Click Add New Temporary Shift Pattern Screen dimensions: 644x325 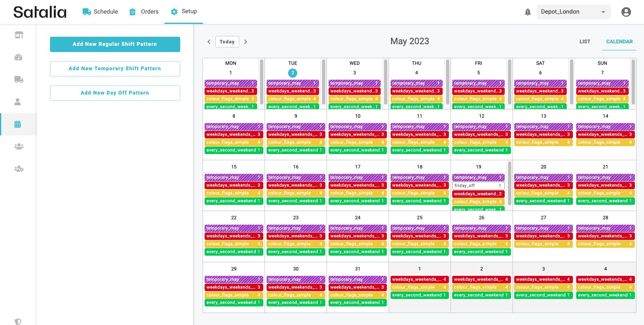click(x=115, y=69)
